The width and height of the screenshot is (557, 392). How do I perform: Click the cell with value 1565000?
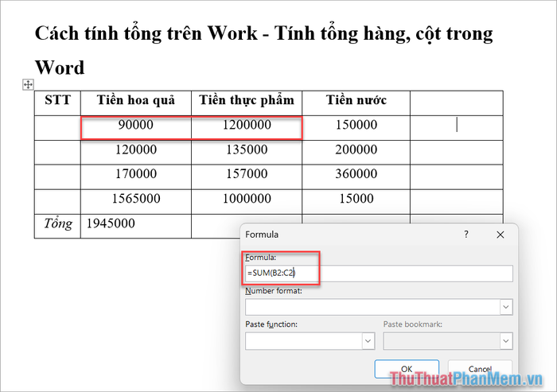pos(136,202)
